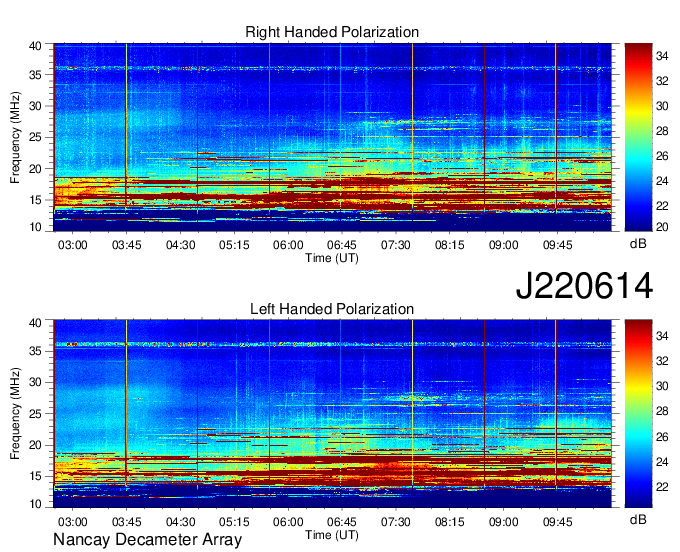Click the Right Handed Polarization spectrogram plot

333,137
